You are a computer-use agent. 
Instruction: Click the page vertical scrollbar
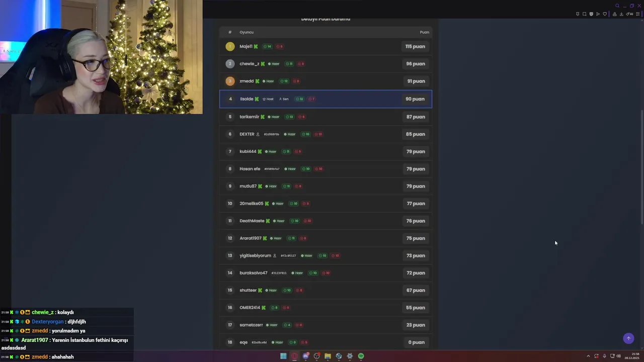click(641, 167)
